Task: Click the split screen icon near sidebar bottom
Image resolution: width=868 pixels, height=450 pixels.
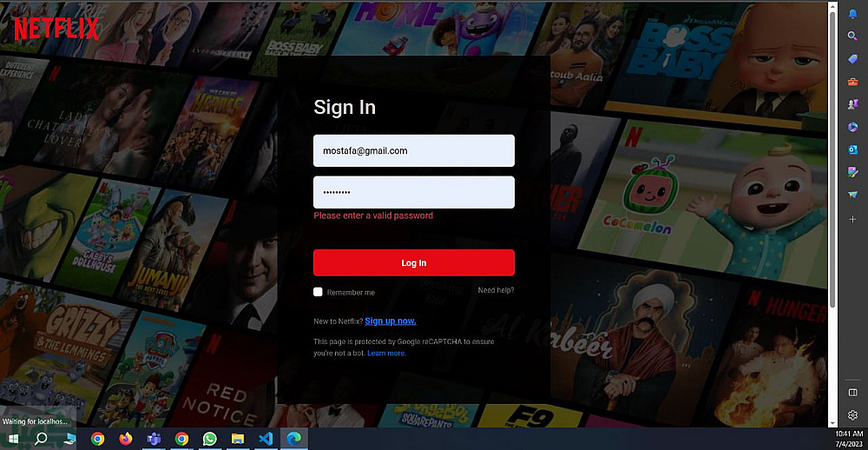Action: coord(852,393)
